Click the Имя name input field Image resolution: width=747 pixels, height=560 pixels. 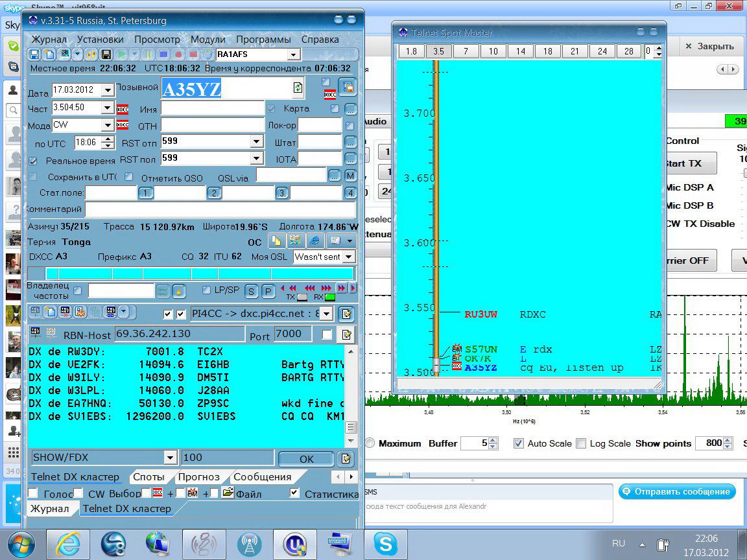coord(212,108)
